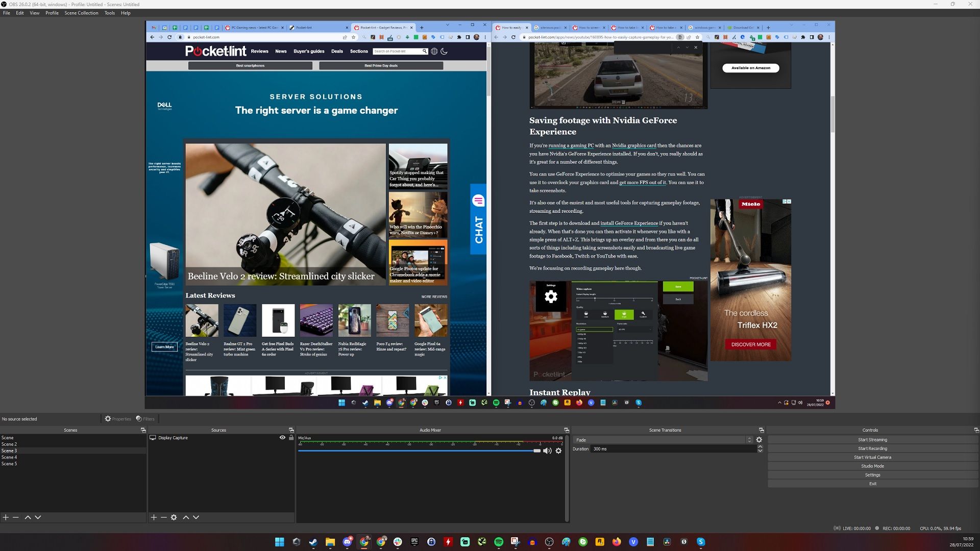Open the Help menu

(126, 13)
